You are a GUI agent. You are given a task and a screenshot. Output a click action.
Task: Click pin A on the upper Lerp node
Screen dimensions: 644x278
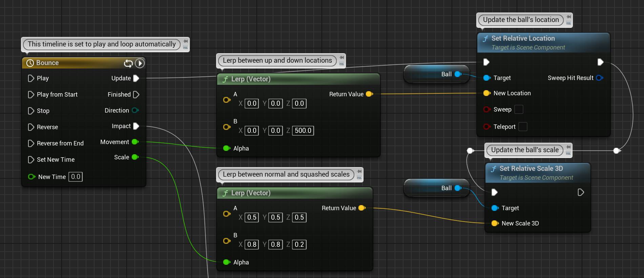pyautogui.click(x=227, y=100)
